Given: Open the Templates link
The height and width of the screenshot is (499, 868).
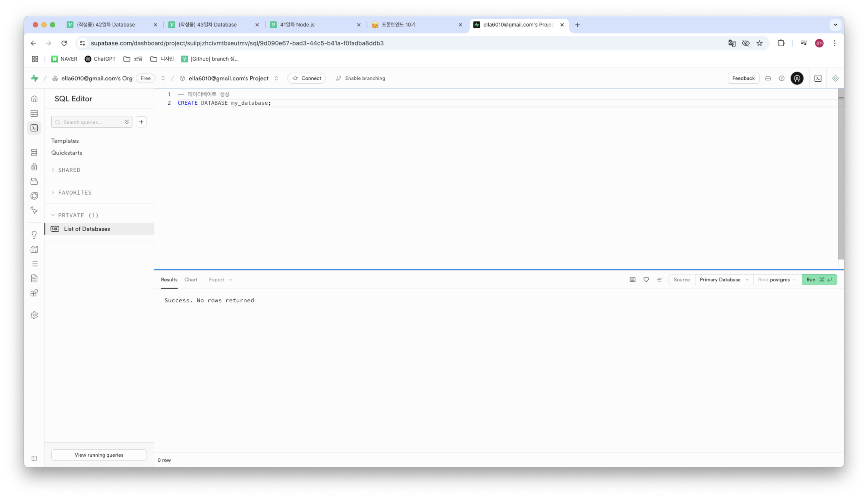Looking at the screenshot, I should point(65,141).
